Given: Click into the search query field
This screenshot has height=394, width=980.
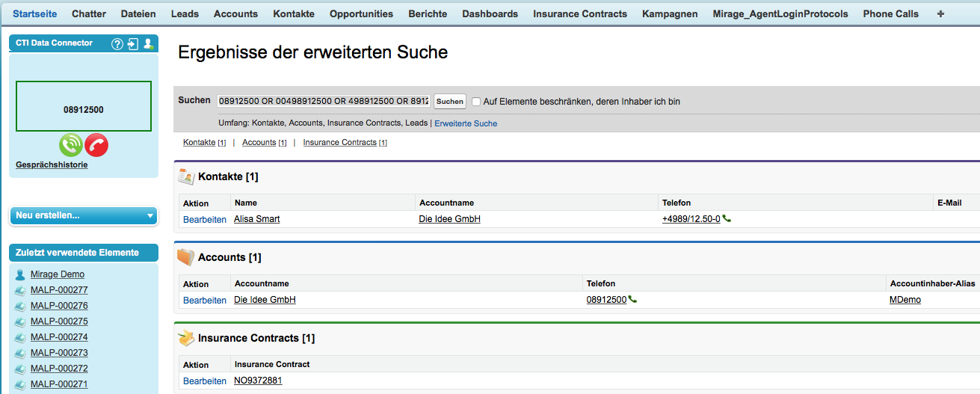Looking at the screenshot, I should [x=324, y=101].
